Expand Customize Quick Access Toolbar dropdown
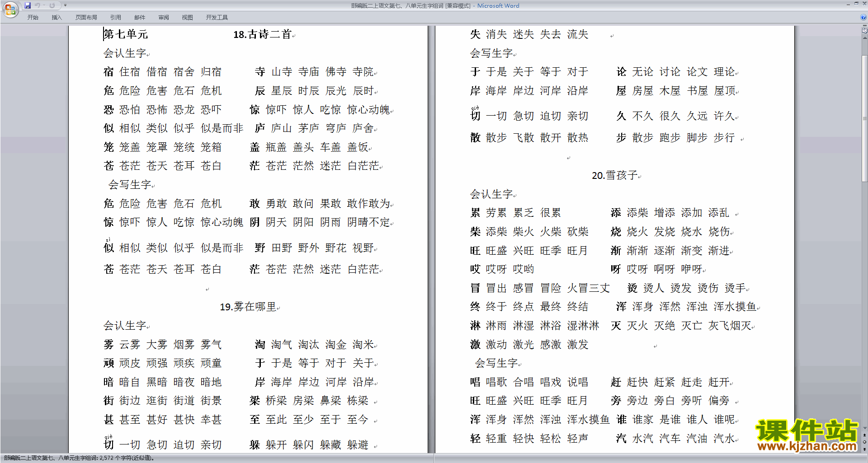Image resolution: width=868 pixels, height=463 pixels. (65, 5)
